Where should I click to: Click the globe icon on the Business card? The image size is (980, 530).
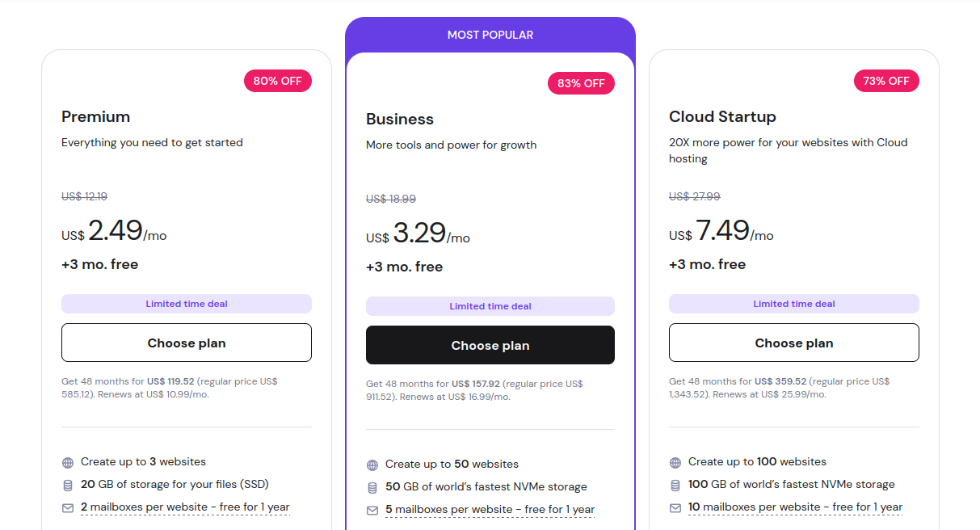(372, 465)
